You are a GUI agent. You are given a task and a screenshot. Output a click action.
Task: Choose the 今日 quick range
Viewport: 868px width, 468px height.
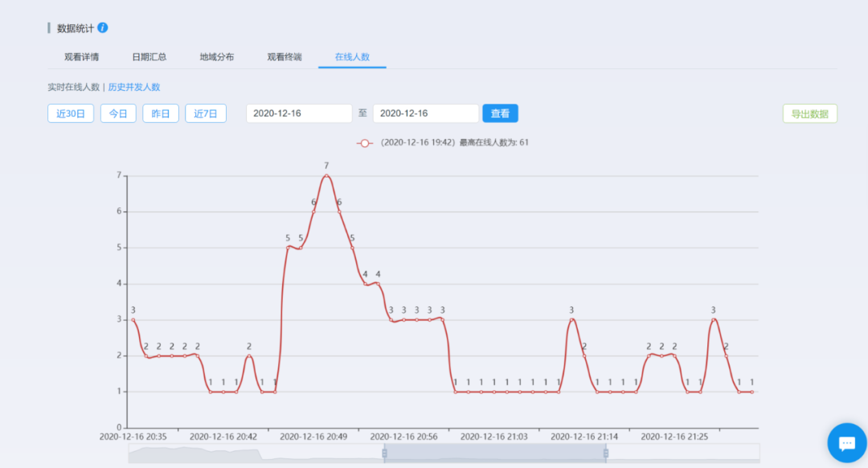pyautogui.click(x=118, y=113)
